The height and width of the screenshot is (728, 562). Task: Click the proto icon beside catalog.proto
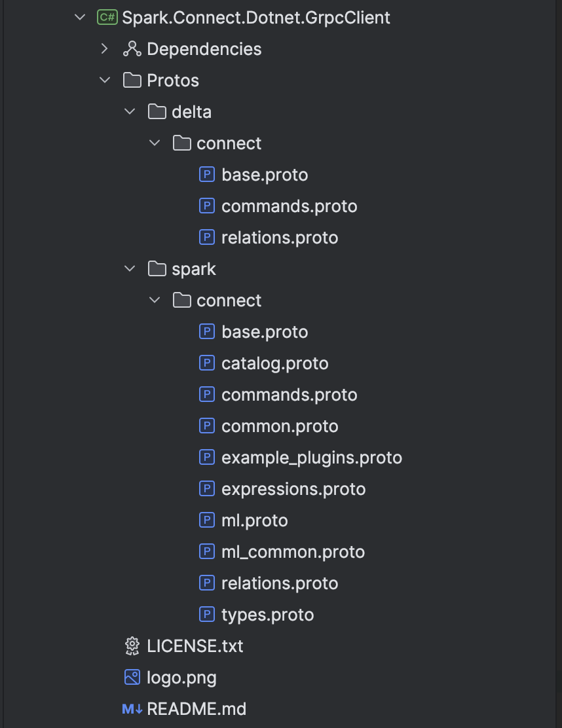pos(207,363)
